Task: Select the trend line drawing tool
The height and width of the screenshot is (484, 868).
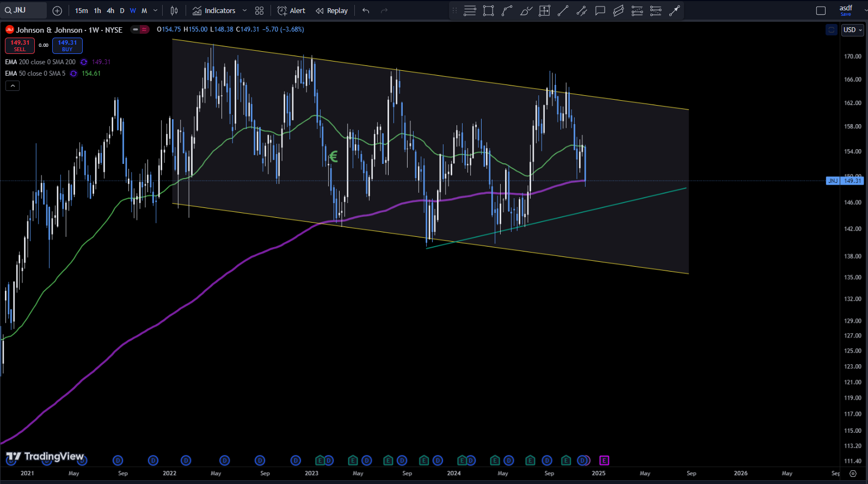Action: tap(563, 11)
